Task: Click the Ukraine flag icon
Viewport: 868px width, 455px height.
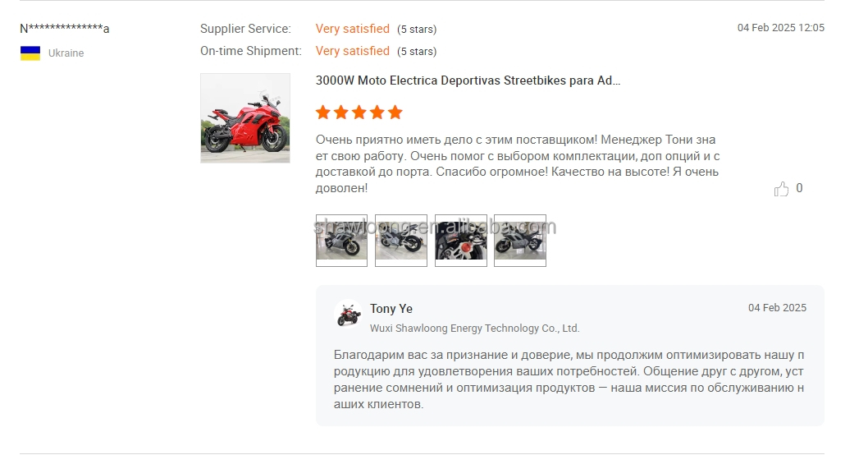Action: click(30, 53)
